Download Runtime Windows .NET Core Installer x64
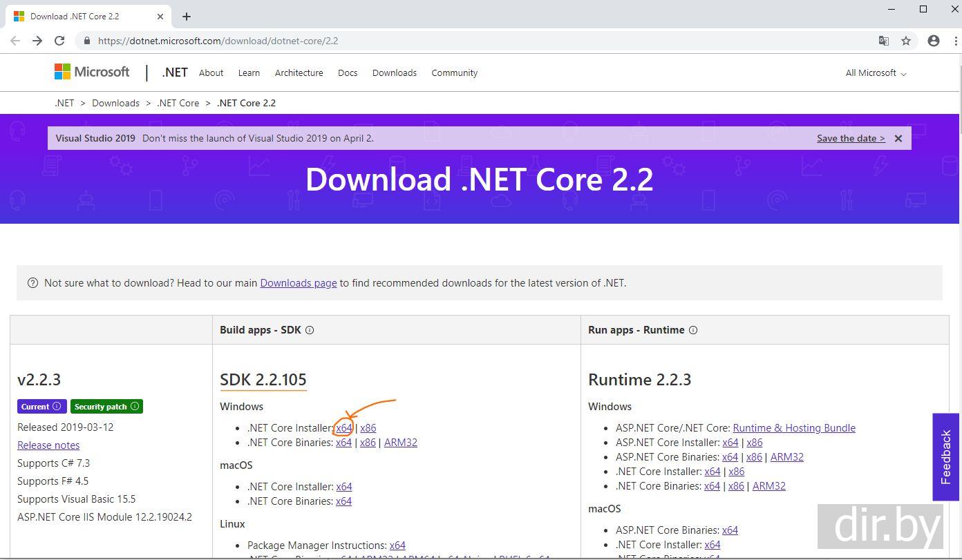 [713, 472]
